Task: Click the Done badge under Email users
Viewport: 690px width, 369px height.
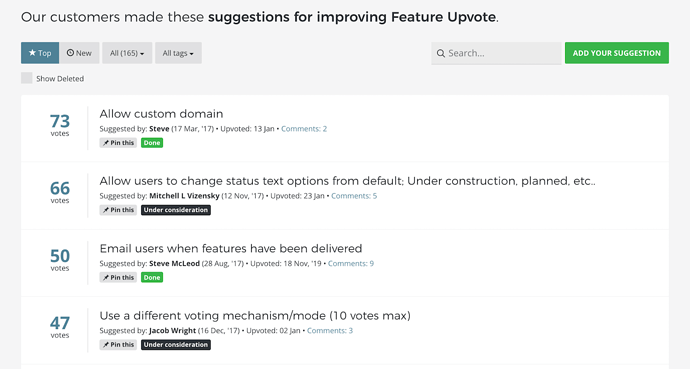Action: [x=152, y=278]
